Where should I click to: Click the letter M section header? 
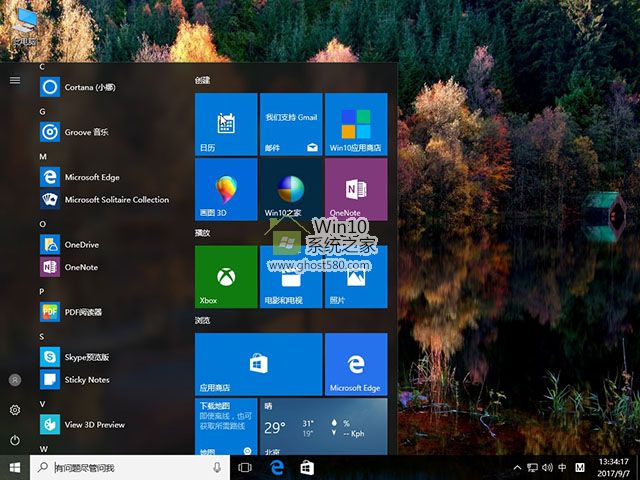click(x=43, y=156)
